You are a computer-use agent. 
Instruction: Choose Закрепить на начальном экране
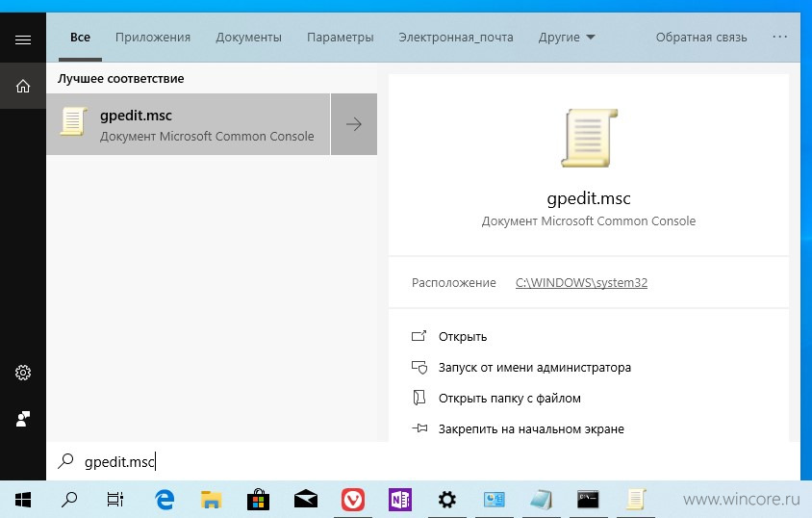[531, 428]
